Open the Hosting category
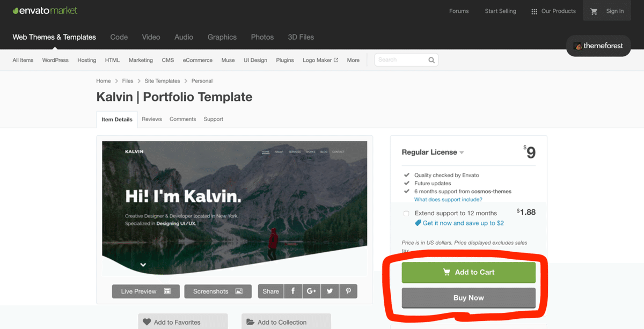Image resolution: width=644 pixels, height=329 pixels. click(x=87, y=60)
